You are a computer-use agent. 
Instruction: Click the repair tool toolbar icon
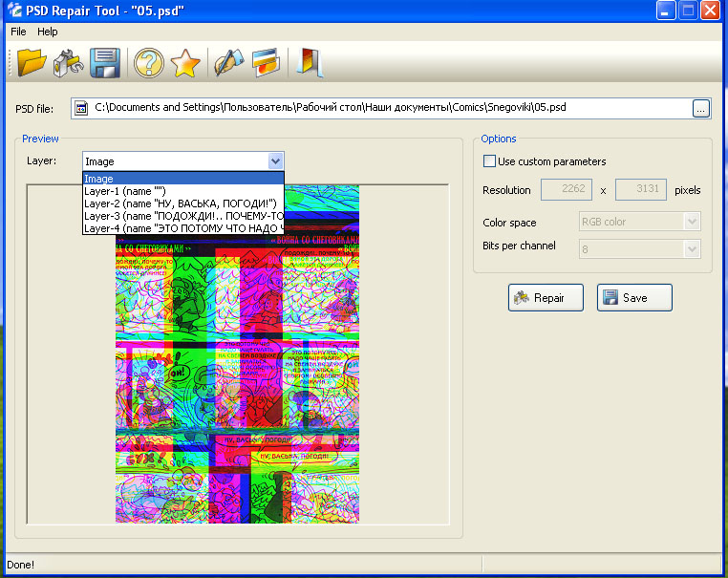click(x=68, y=63)
